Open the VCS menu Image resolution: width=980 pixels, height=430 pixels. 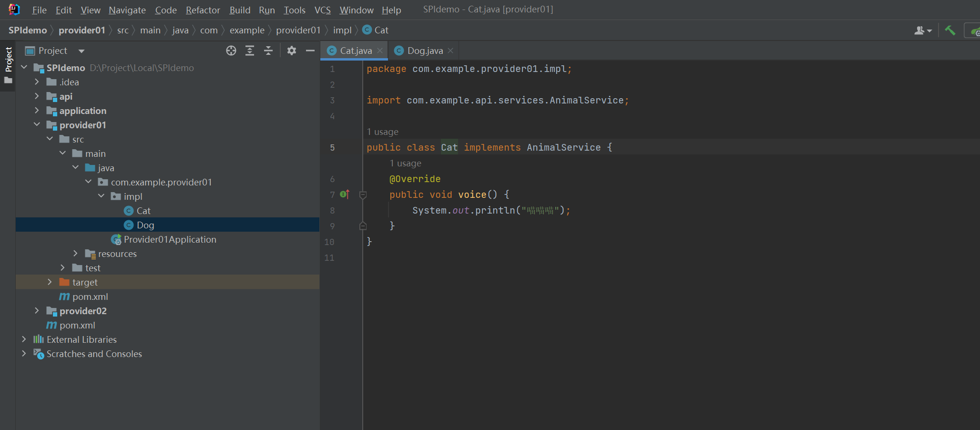coord(323,10)
